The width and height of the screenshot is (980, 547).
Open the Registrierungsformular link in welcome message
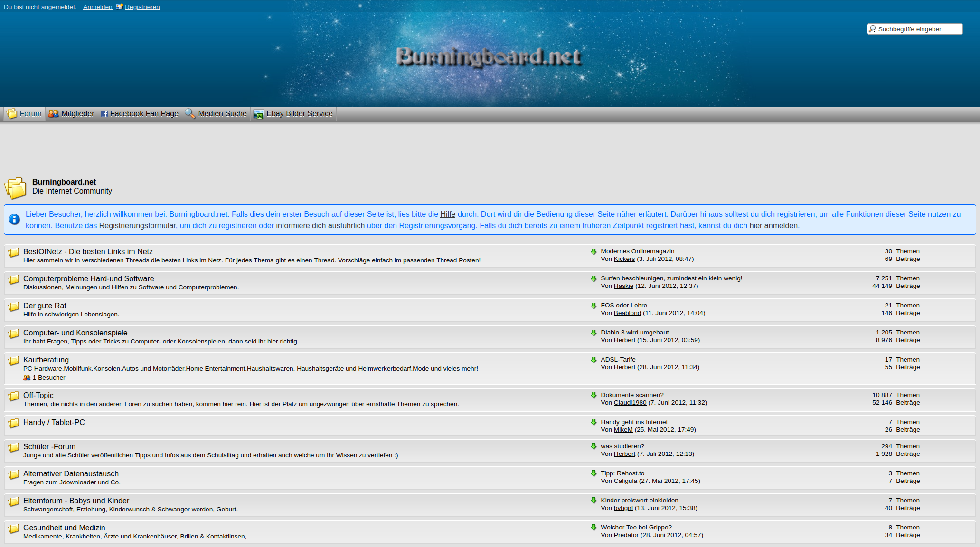[137, 226]
